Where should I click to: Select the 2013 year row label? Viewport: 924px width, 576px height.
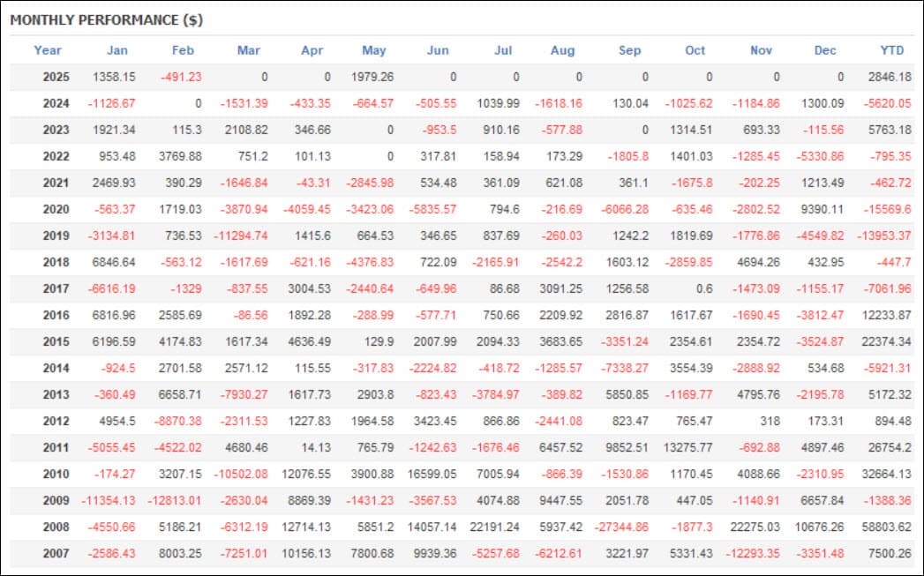56,395
